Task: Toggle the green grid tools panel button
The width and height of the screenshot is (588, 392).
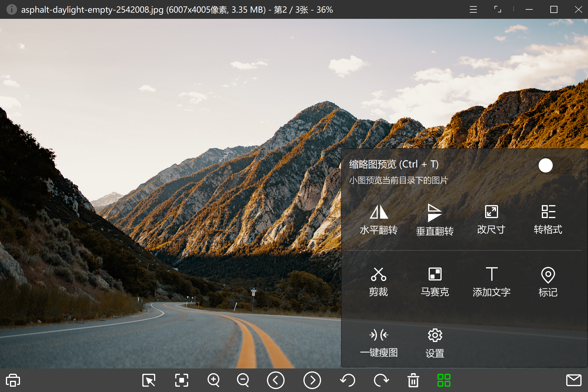Action: [x=444, y=380]
